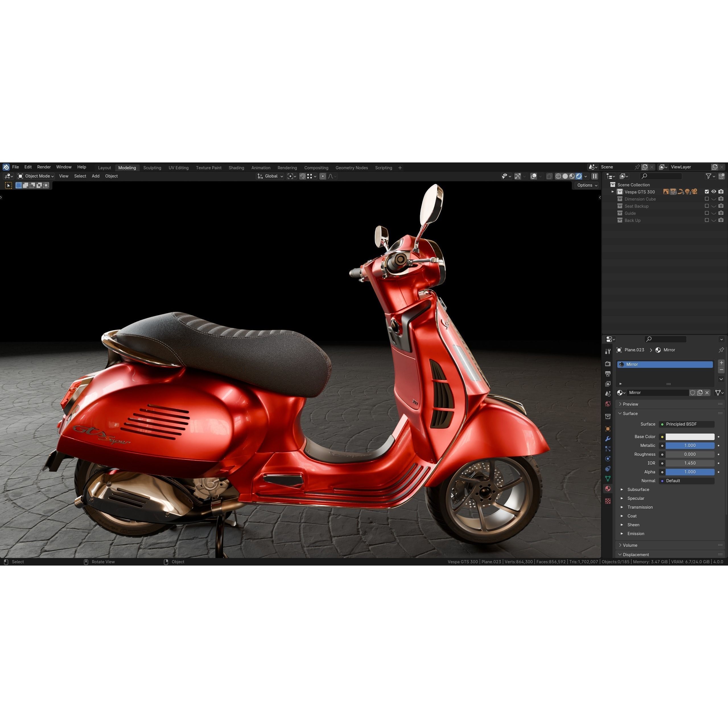Screen dimensions: 728x728
Task: Open the Object Constraints properties tab
Action: pos(608,469)
